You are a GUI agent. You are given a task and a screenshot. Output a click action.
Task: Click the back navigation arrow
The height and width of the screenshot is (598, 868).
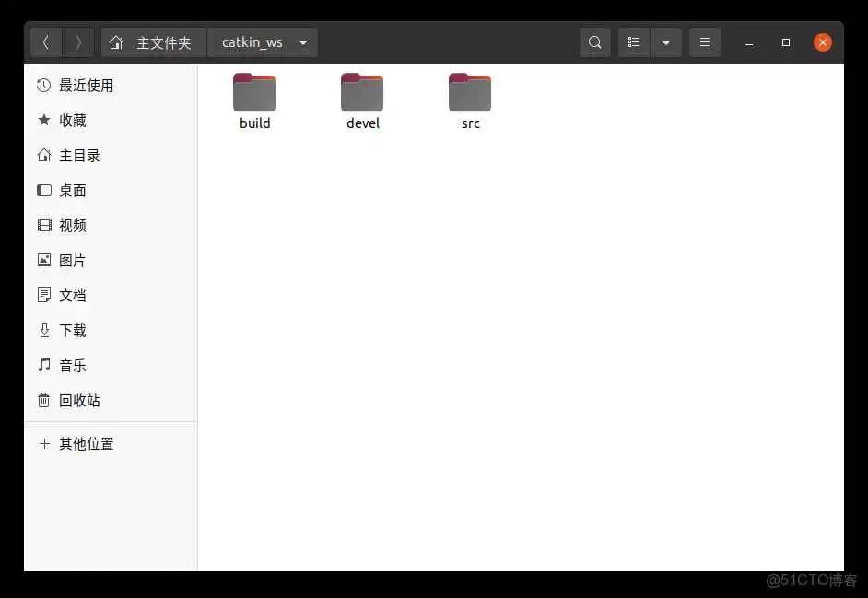[x=46, y=41]
